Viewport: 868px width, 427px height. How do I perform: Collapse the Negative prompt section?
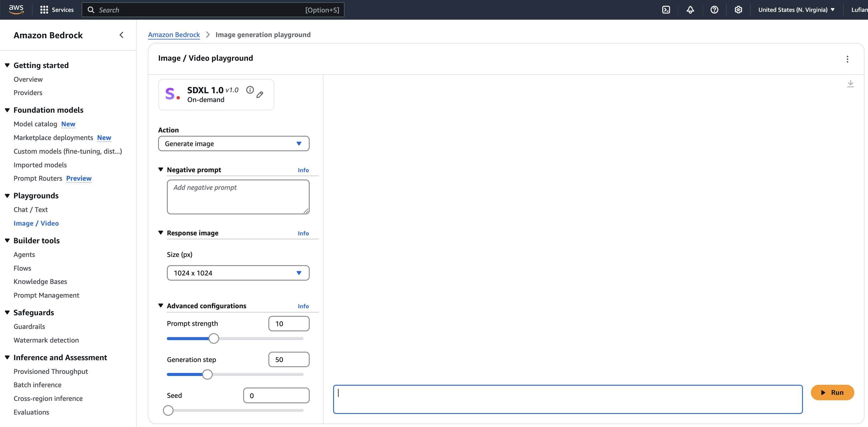coord(161,169)
